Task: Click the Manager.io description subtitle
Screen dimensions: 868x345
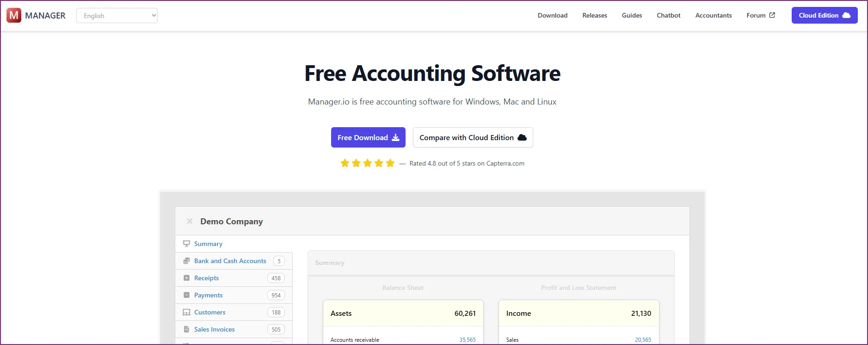Action: pos(432,102)
